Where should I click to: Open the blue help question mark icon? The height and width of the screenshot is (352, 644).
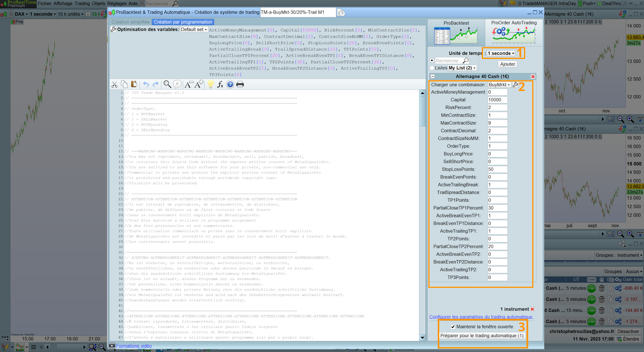(x=230, y=84)
